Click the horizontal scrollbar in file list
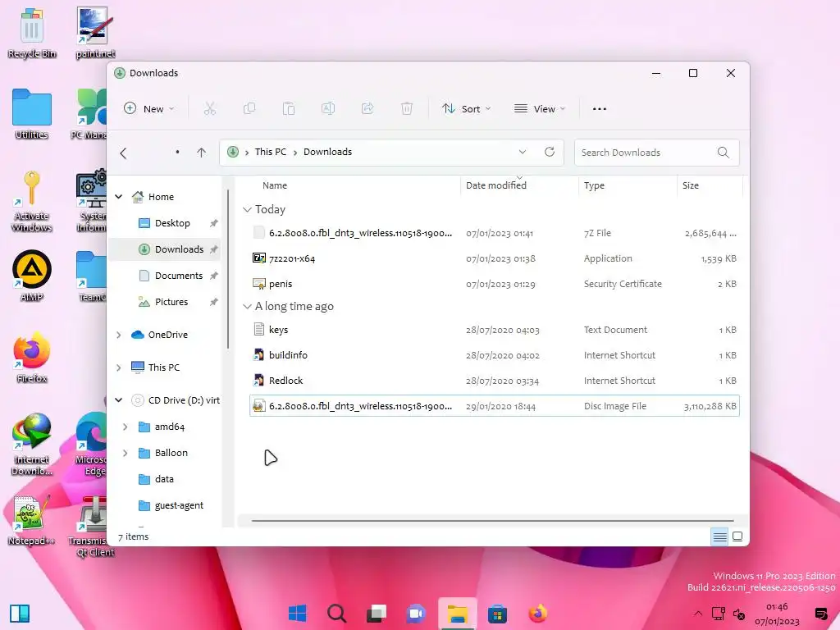This screenshot has width=840, height=630. click(x=492, y=520)
